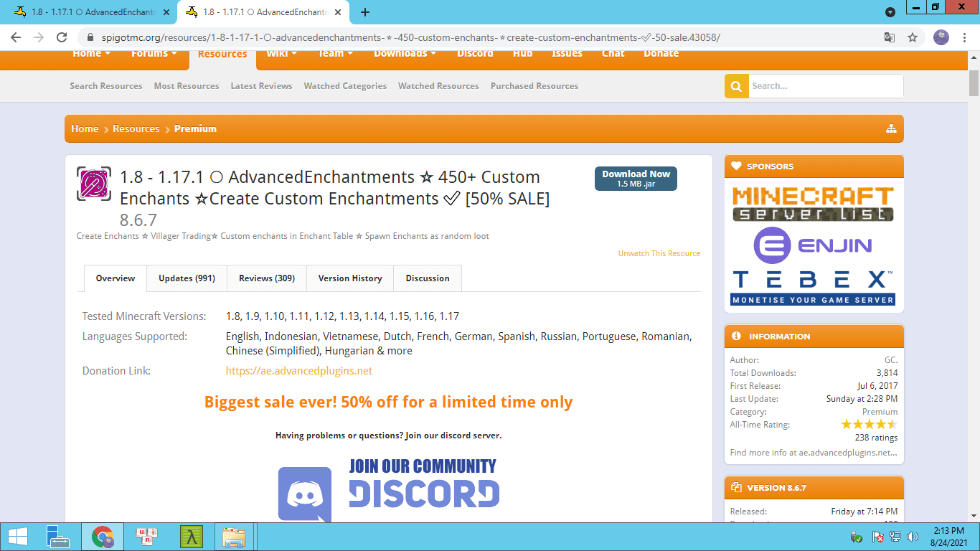Image resolution: width=980 pixels, height=551 pixels.
Task: Open the Donate navigation item
Action: (661, 54)
